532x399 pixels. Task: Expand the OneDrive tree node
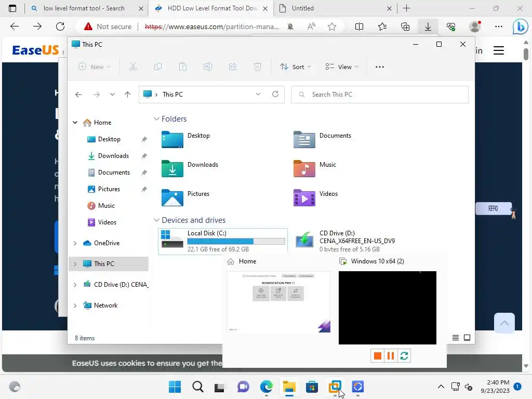(75, 243)
